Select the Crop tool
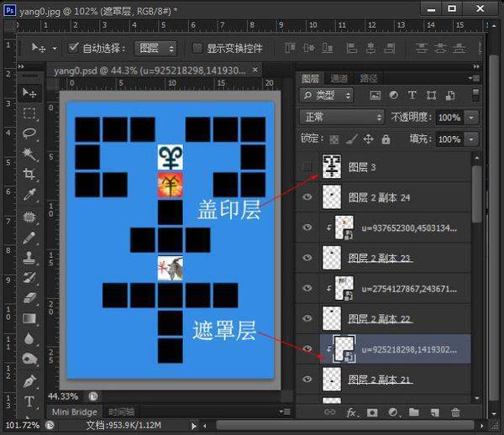The height and width of the screenshot is (435, 504). (x=29, y=175)
